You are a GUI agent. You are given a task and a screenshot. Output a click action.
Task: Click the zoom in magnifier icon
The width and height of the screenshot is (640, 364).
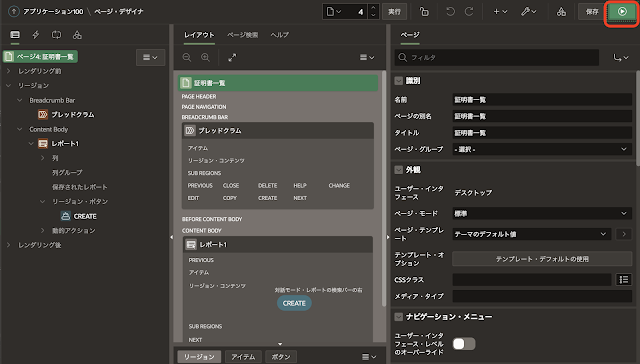pos(206,58)
